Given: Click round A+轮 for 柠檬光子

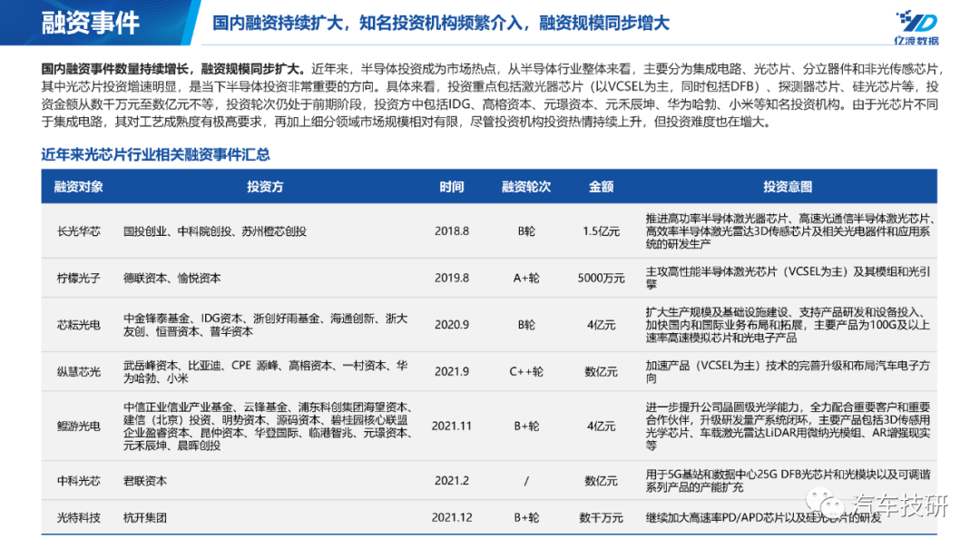Looking at the screenshot, I should (x=526, y=278).
